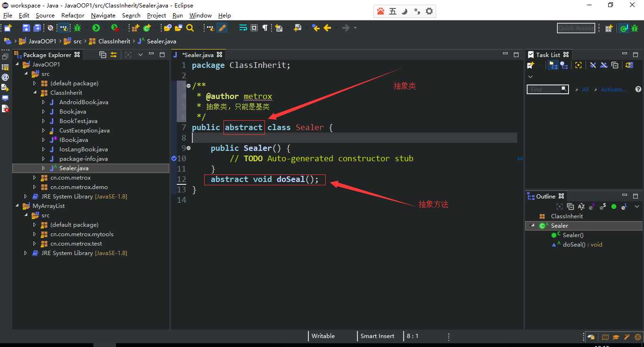Hide Non-Public Members green dot in Outline
The height and width of the screenshot is (347, 644).
614,207
